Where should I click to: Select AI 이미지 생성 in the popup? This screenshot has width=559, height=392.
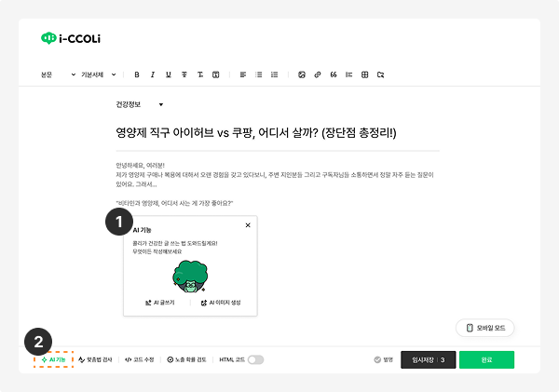pos(221,303)
